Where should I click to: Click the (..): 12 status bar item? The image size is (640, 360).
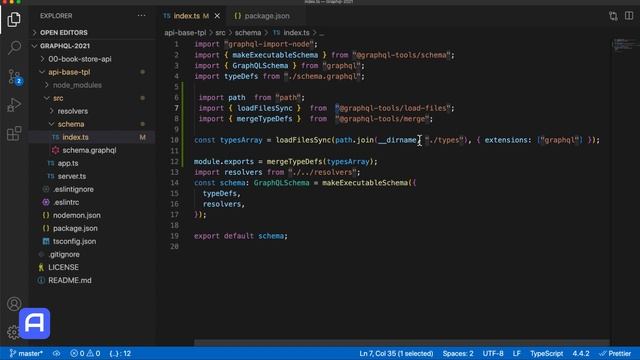click(120, 353)
